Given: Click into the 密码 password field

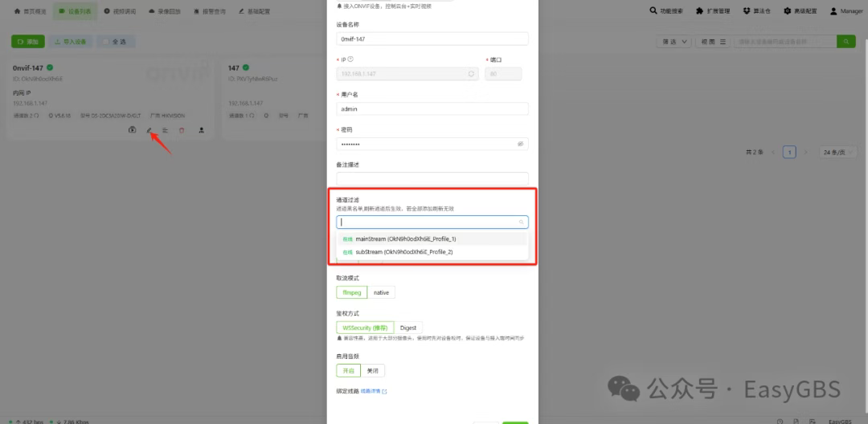Looking at the screenshot, I should click(432, 144).
